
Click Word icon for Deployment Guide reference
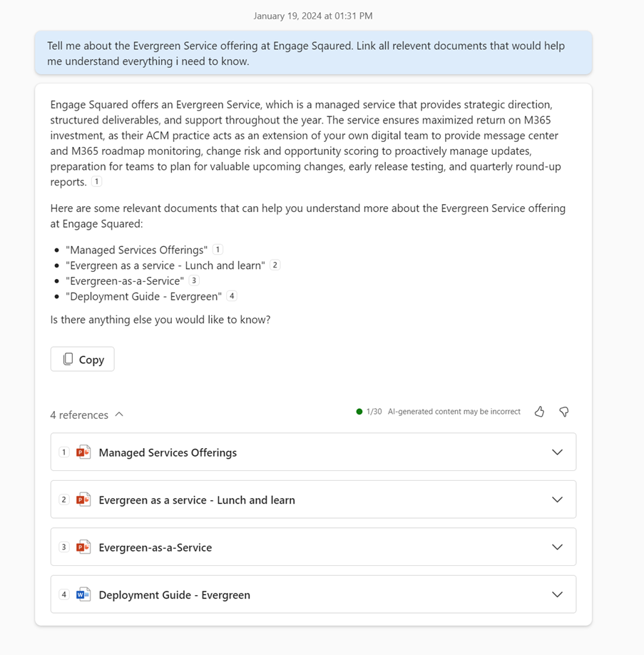click(83, 594)
